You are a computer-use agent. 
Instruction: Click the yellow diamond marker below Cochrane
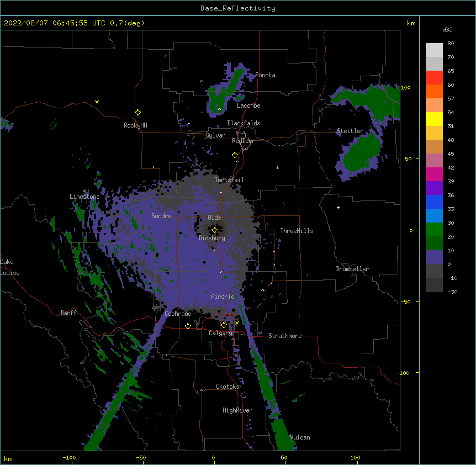point(188,326)
